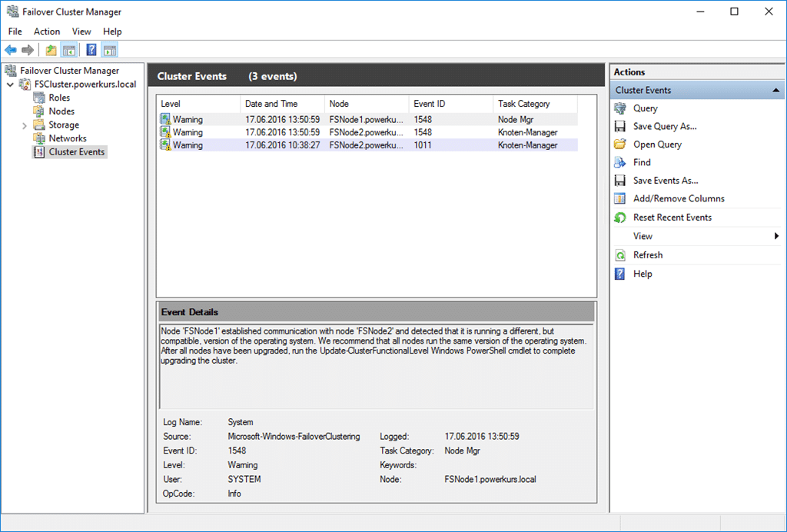Click the Back arrow toolbar icon
The height and width of the screenshot is (532, 787).
coord(11,50)
